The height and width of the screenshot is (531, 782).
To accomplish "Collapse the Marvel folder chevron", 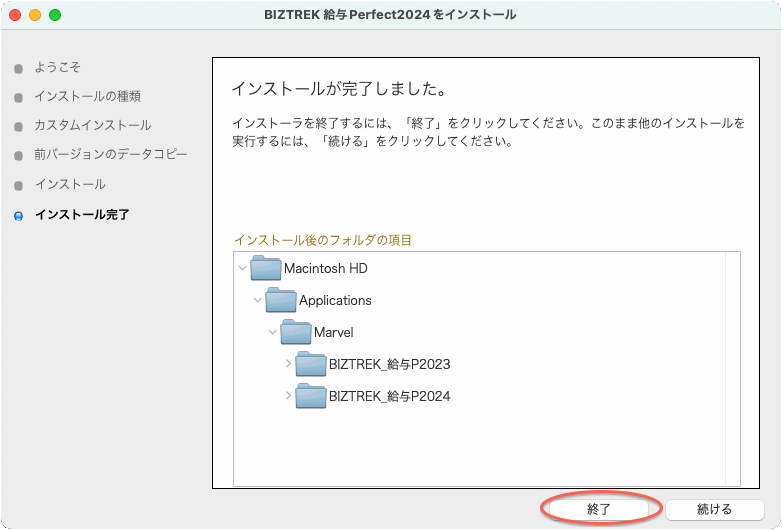I will click(x=273, y=332).
